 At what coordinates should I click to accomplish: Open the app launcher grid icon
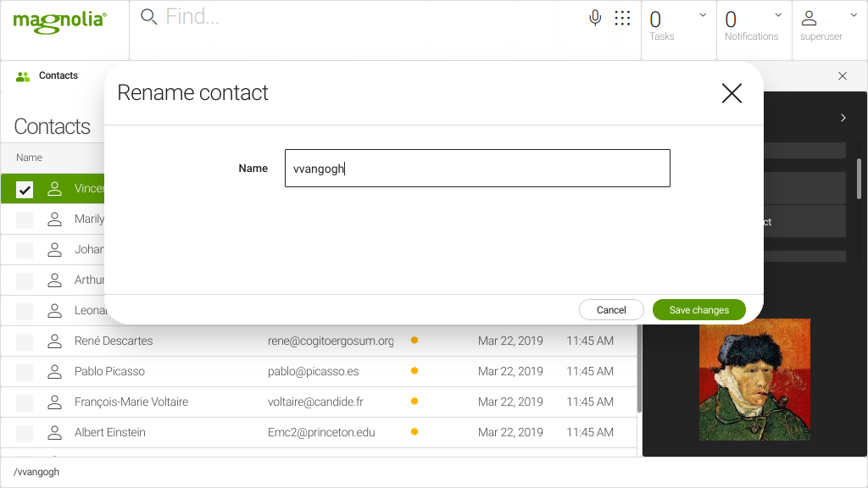point(622,18)
